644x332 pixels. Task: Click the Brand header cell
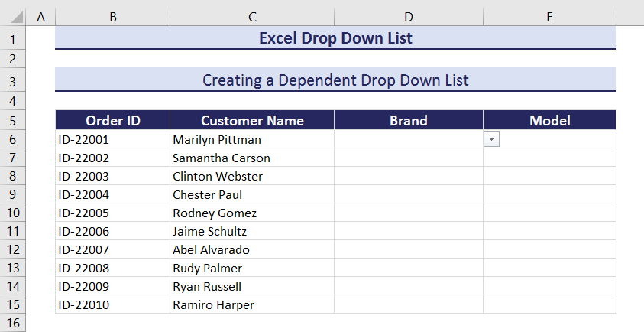tap(408, 120)
